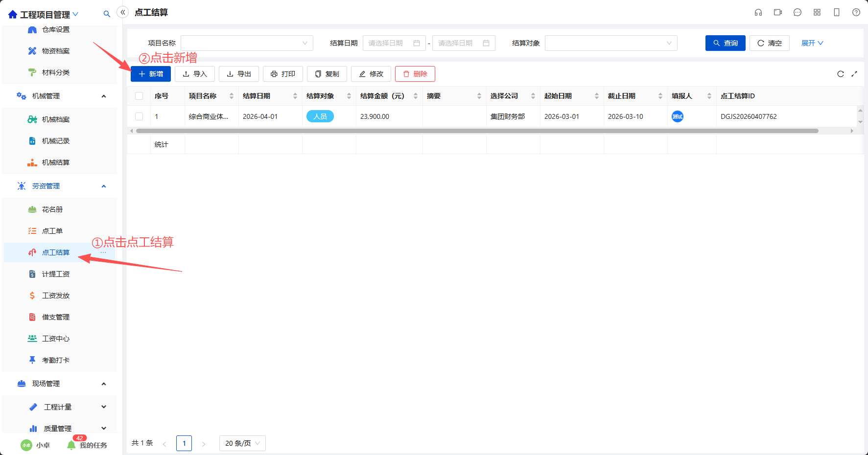Screen dimensions: 868x455
Task: Open the video camera icon in header
Action: (778, 13)
